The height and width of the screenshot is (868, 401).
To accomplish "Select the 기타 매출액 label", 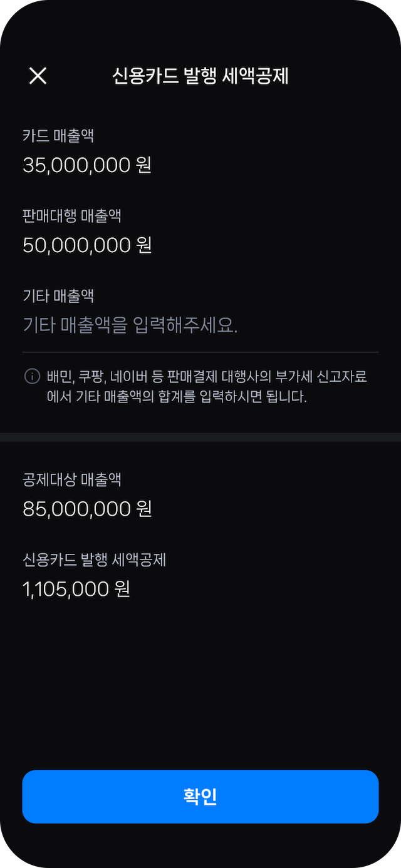I will pyautogui.click(x=58, y=295).
